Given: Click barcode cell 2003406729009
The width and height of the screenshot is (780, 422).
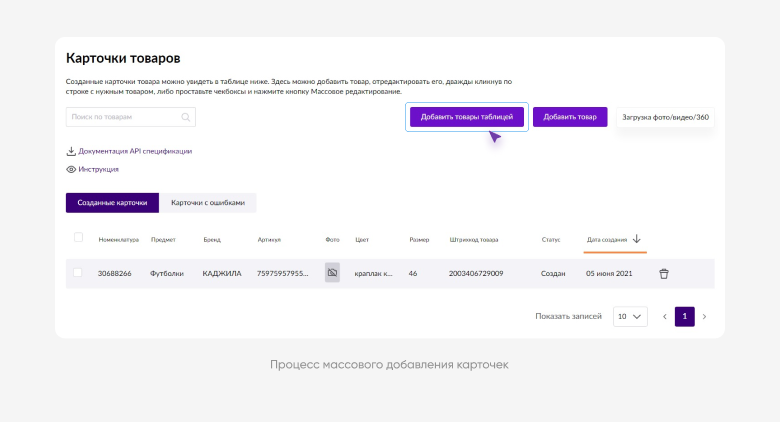Looking at the screenshot, I should (x=476, y=274).
